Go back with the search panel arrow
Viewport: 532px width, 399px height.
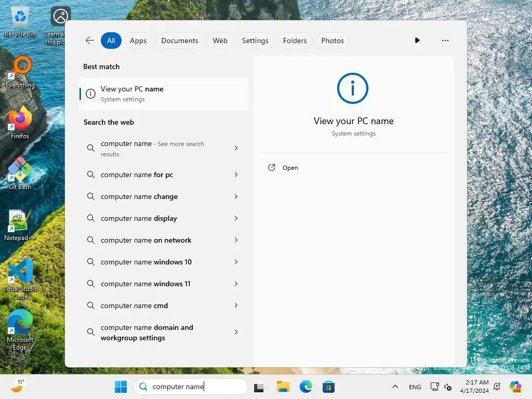point(90,41)
